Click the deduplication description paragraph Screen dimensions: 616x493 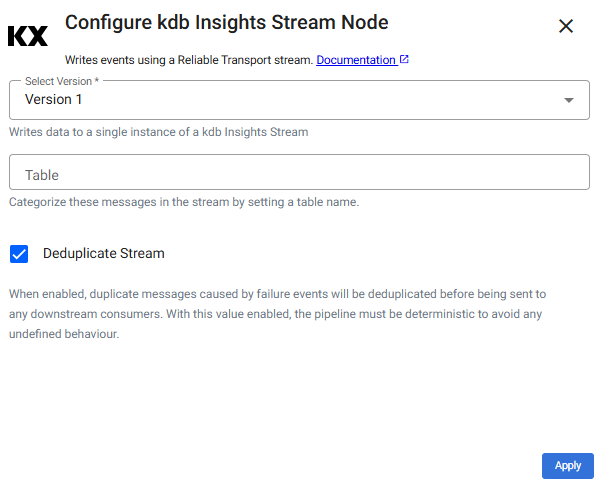(278, 314)
